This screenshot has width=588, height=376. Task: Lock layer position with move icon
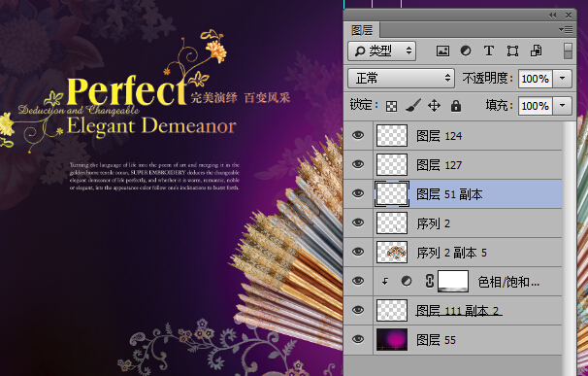(434, 106)
